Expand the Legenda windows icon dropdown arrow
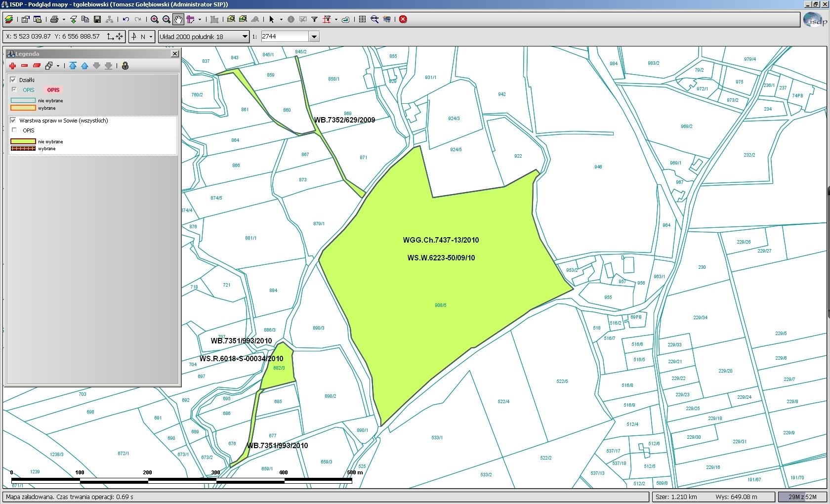 coord(58,66)
